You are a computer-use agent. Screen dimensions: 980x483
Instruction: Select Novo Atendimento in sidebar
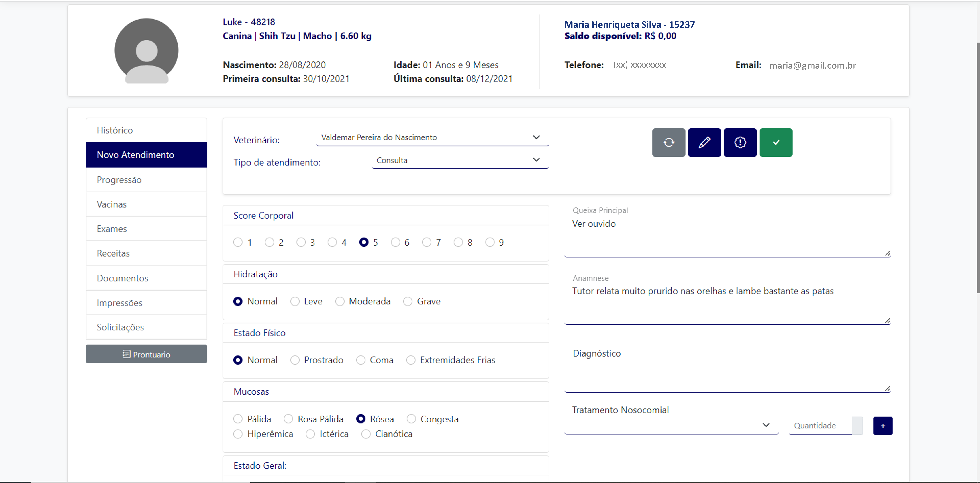pyautogui.click(x=147, y=155)
